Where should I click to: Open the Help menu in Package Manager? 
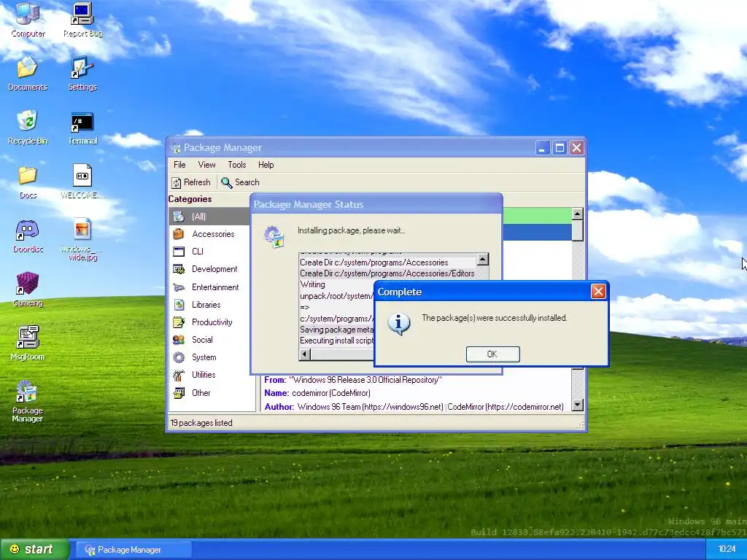[266, 165]
